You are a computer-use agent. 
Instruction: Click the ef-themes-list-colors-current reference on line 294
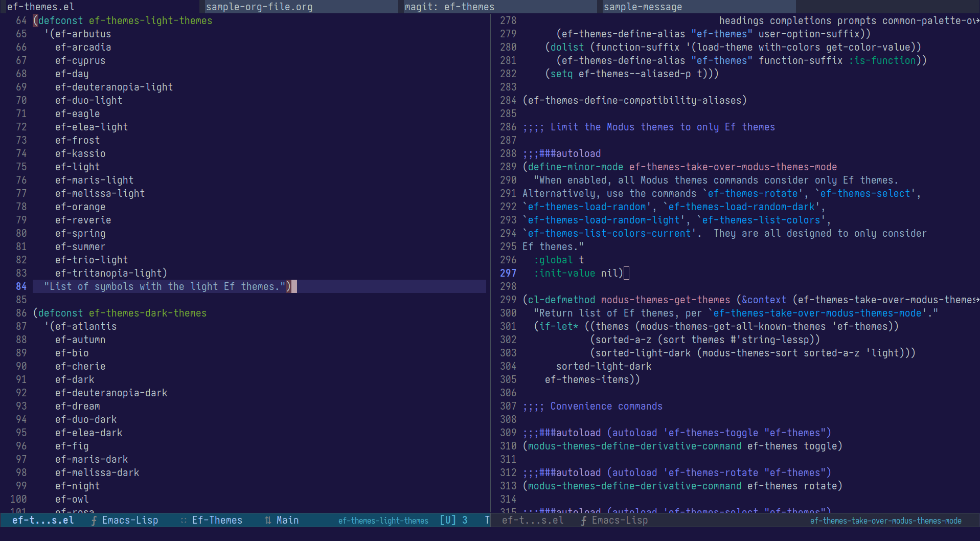point(609,233)
